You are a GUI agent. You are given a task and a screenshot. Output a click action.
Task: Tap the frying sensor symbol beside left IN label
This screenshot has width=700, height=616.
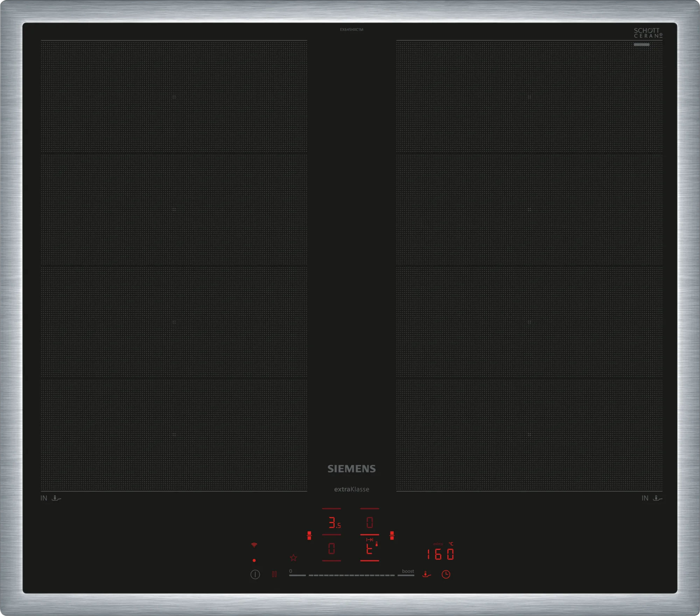(x=56, y=498)
